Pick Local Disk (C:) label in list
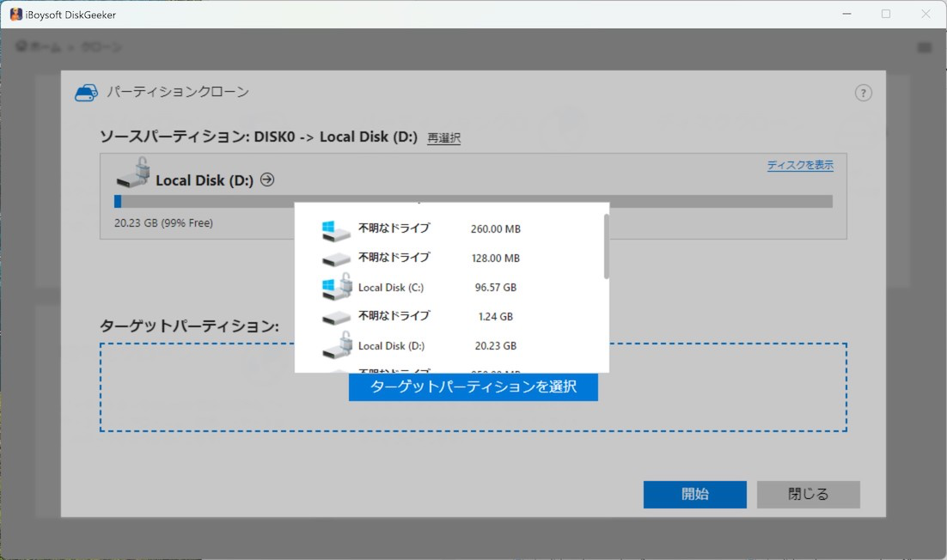Screen dimensions: 947x560 coord(391,287)
